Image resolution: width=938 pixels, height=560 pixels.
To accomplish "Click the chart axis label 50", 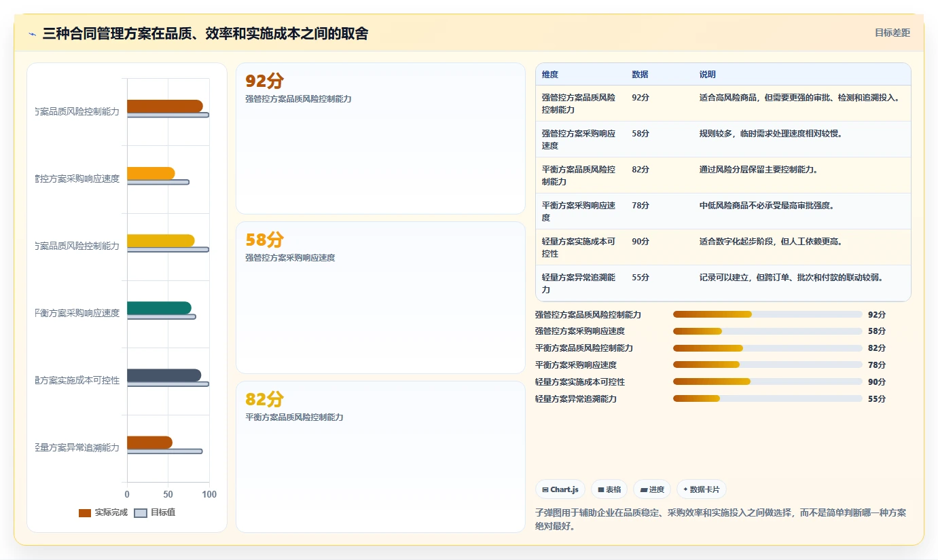I will [168, 495].
